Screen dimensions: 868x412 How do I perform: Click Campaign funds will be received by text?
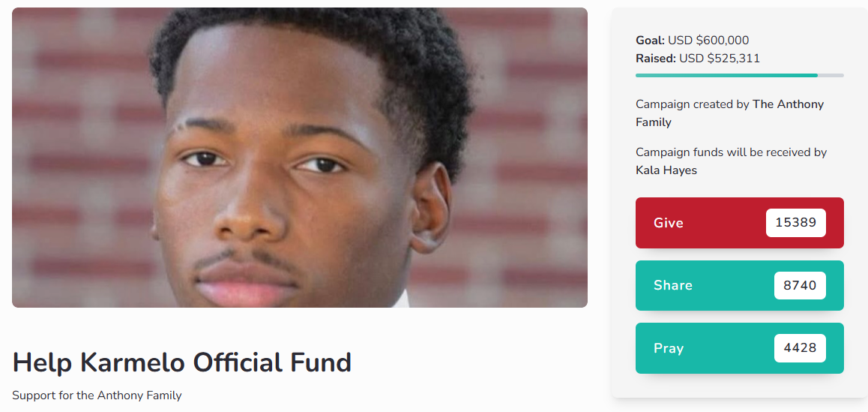pos(732,152)
